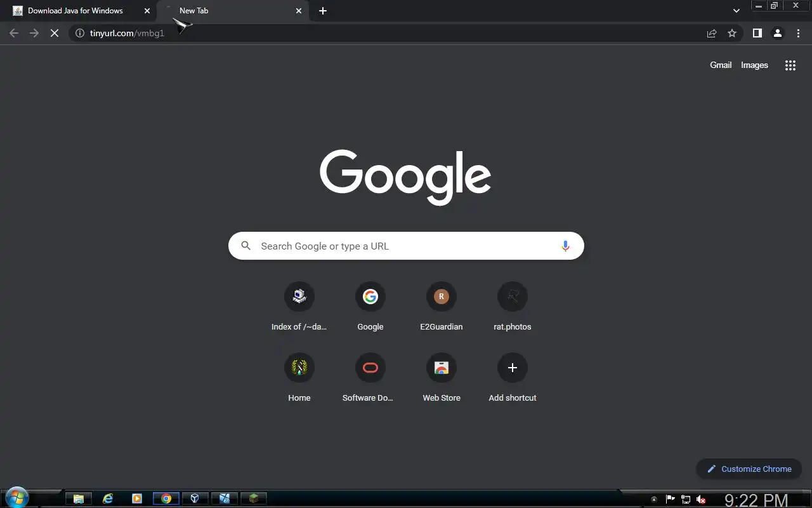812x508 pixels.
Task: Open Google Images link
Action: (754, 65)
